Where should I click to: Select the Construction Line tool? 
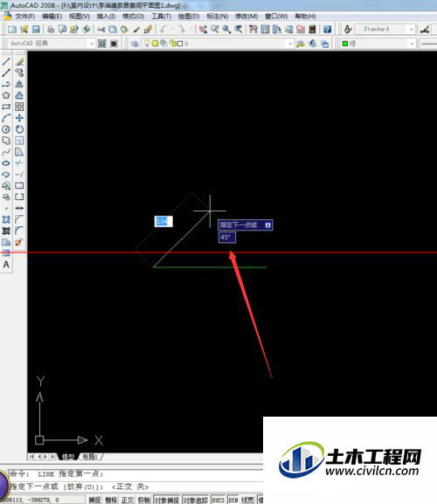pos(6,73)
